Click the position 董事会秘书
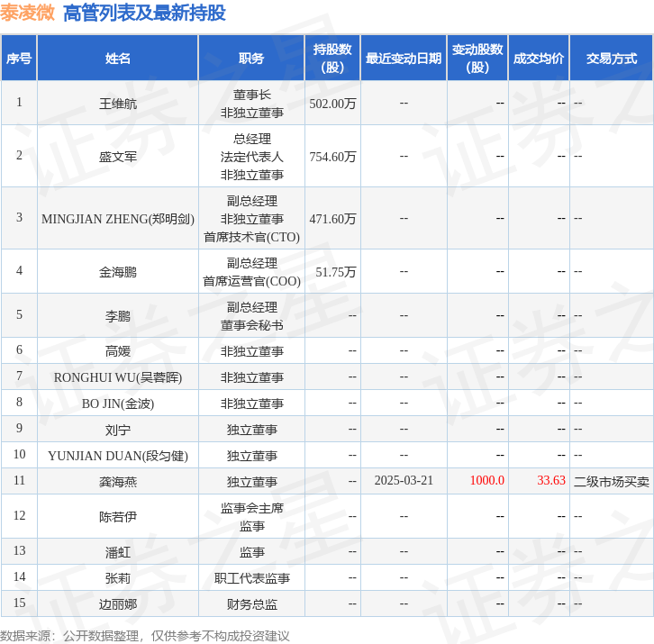 pyautogui.click(x=252, y=325)
